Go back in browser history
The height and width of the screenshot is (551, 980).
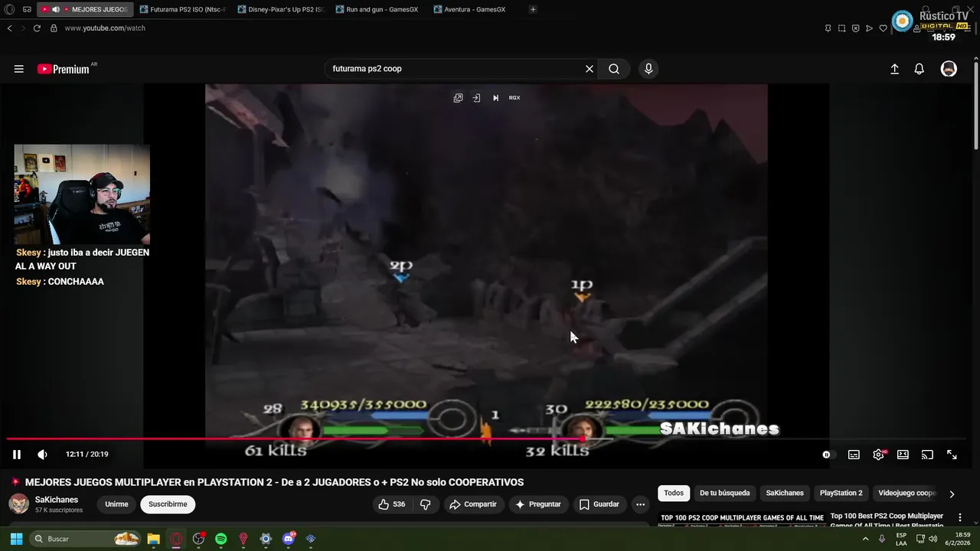pos(9,28)
